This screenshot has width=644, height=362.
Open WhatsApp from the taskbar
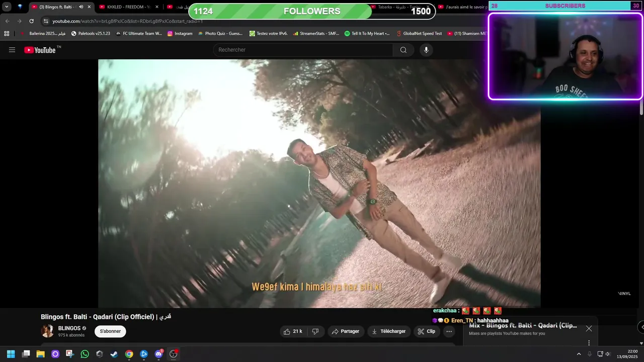(85, 354)
